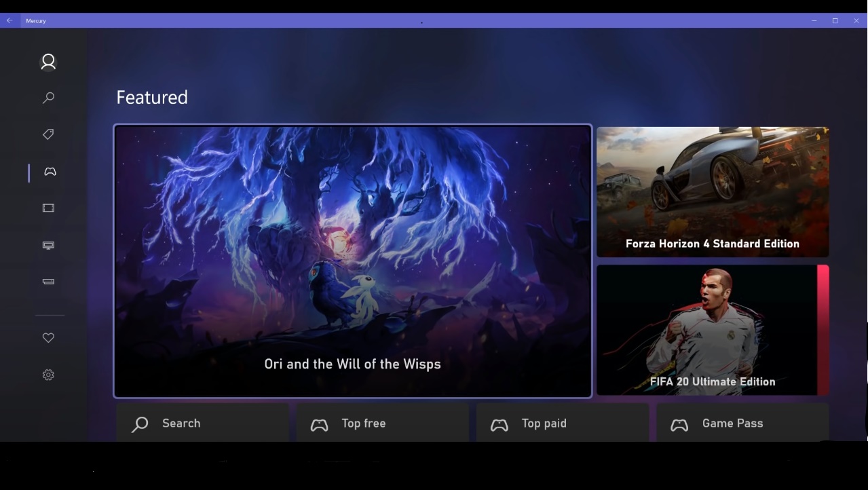Open the settings gear icon in sidebar
868x490 pixels.
48,375
